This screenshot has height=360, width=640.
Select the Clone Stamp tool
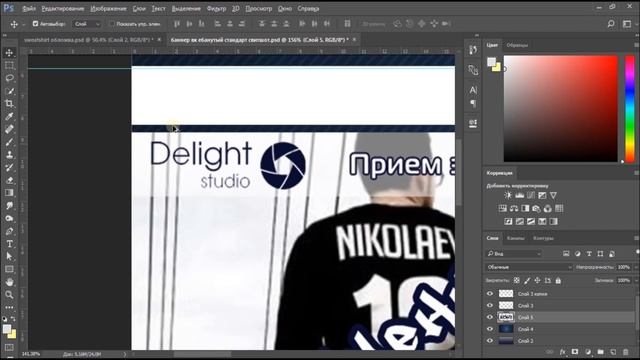(x=9, y=155)
